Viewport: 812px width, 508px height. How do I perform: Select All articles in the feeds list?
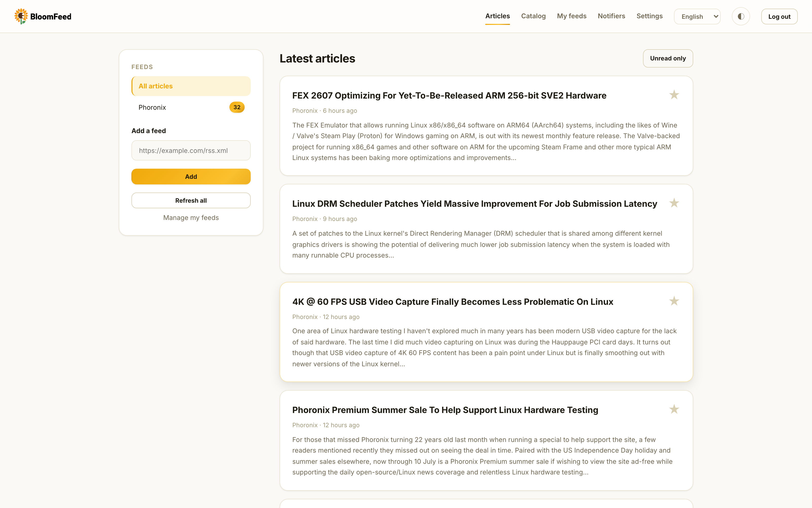pos(191,86)
